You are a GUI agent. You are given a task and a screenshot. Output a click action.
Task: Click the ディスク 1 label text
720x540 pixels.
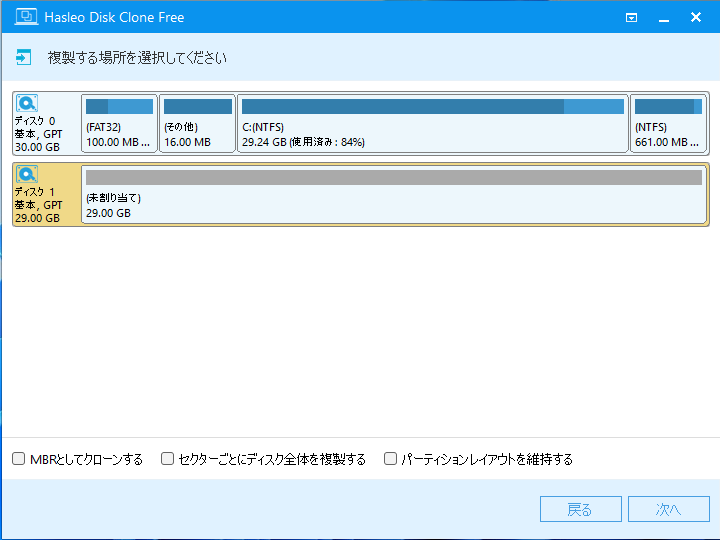pyautogui.click(x=35, y=192)
